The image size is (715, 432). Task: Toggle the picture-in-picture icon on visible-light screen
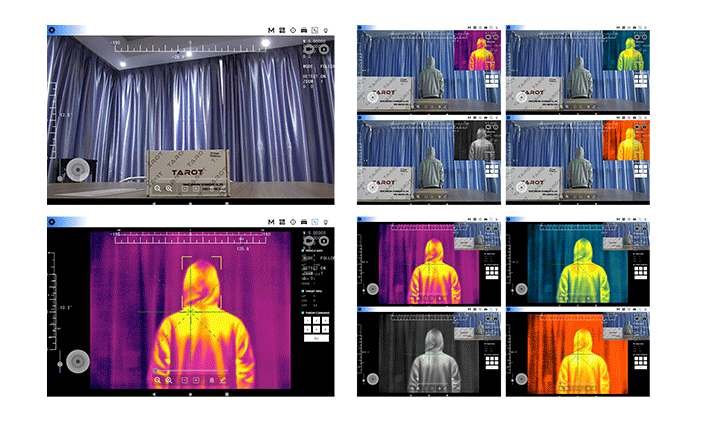[315, 30]
